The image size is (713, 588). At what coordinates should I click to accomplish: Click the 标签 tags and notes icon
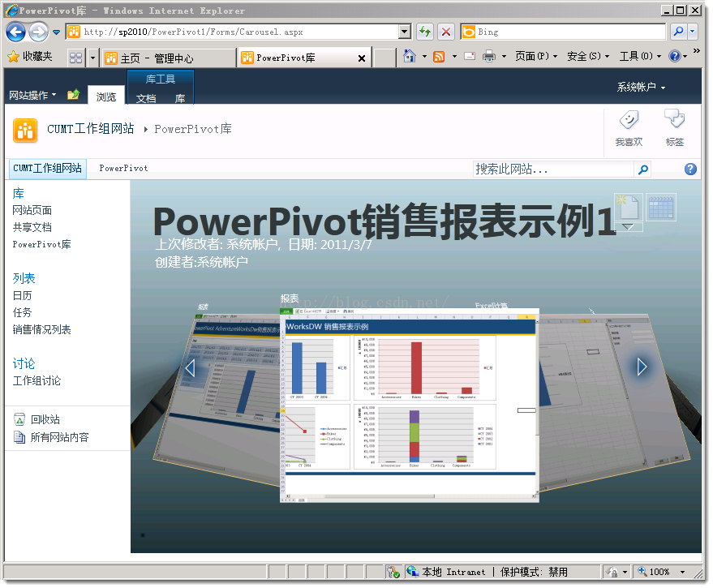pos(674,128)
